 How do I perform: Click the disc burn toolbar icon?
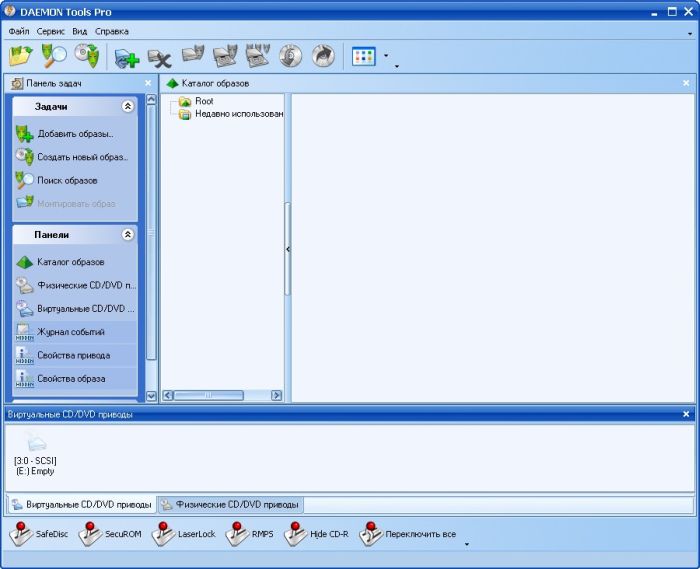(291, 56)
